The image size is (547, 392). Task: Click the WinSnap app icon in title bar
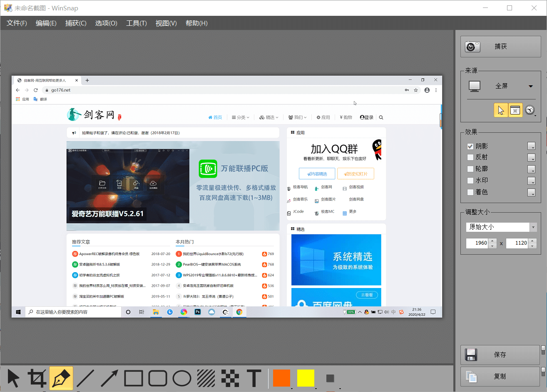[x=8, y=8]
